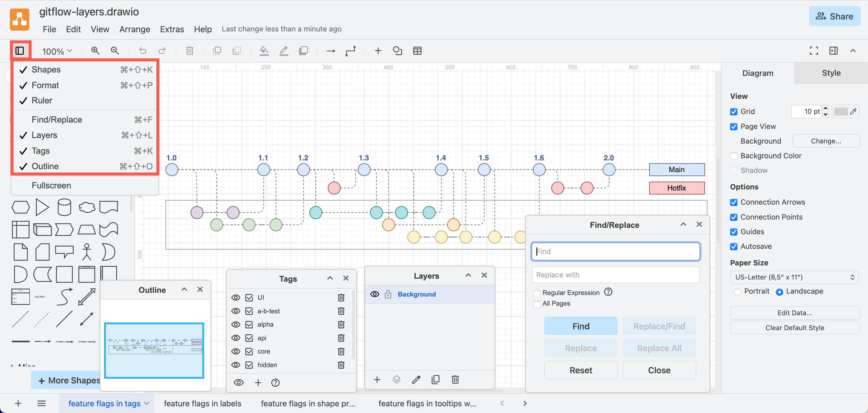Viewport: 868px width, 413px height.
Task: Click the Share button
Action: tap(835, 16)
